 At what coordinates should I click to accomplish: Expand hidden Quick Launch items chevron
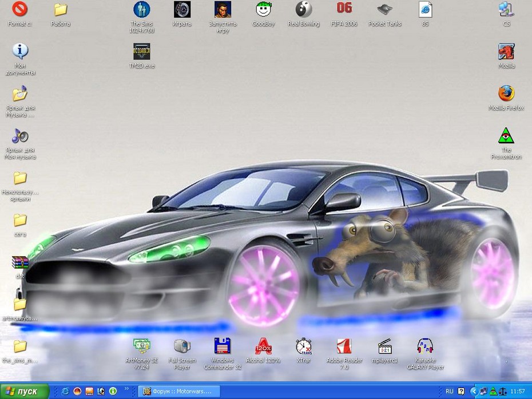(126, 389)
